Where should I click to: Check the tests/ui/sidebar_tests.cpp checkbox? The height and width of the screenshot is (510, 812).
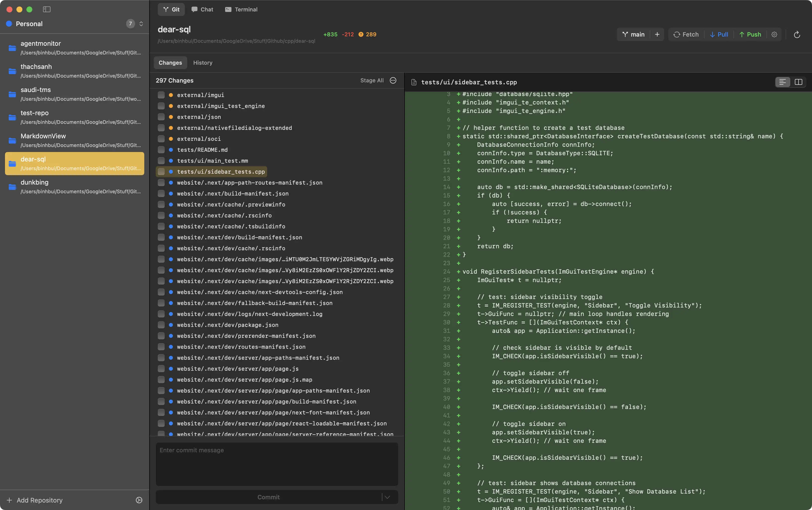tap(161, 172)
